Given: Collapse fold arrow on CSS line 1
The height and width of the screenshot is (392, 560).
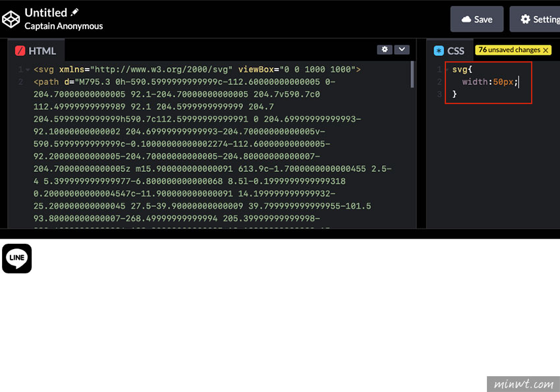Looking at the screenshot, I should point(447,70).
